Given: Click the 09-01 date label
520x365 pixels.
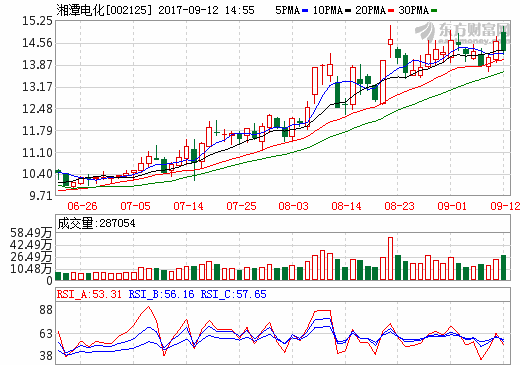Looking at the screenshot, I should coord(452,206).
